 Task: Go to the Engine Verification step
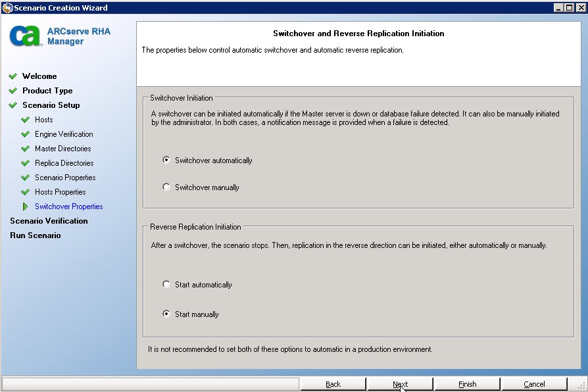64,134
